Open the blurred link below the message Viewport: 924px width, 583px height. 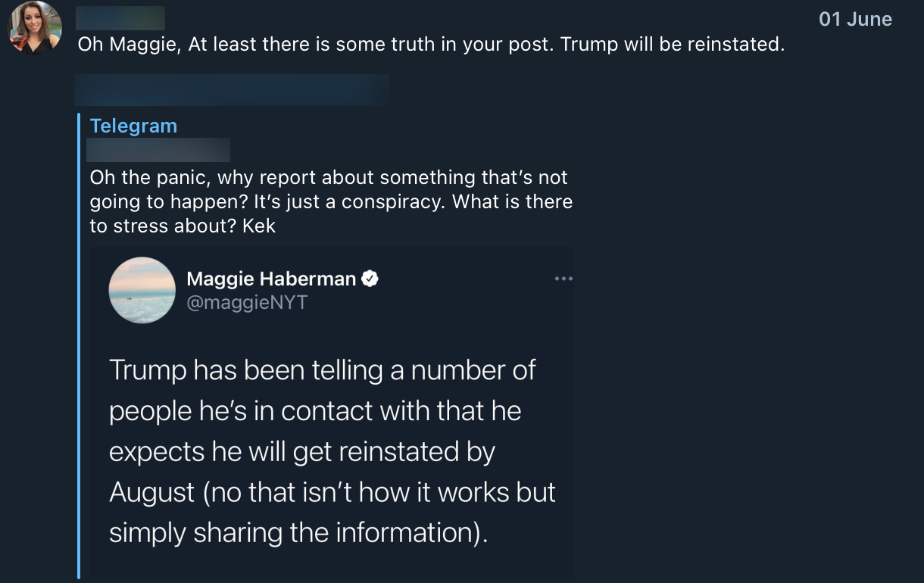[232, 89]
